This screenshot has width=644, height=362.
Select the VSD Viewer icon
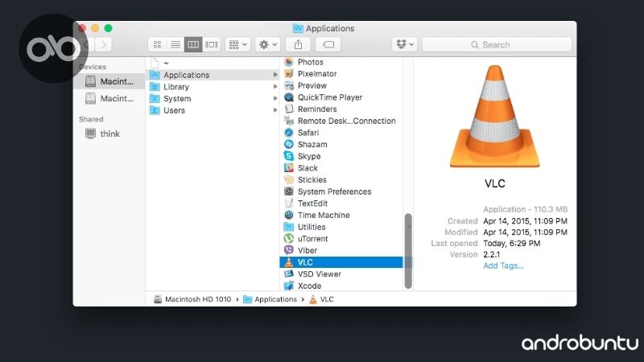[289, 274]
